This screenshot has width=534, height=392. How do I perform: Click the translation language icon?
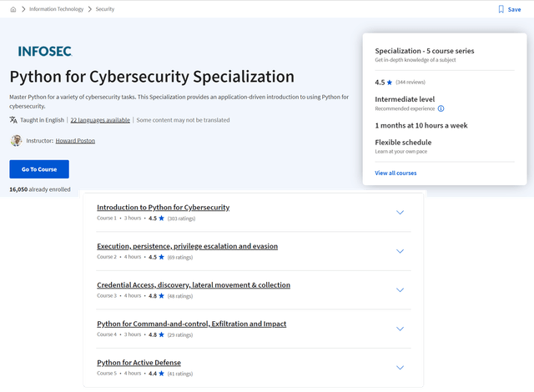point(13,120)
